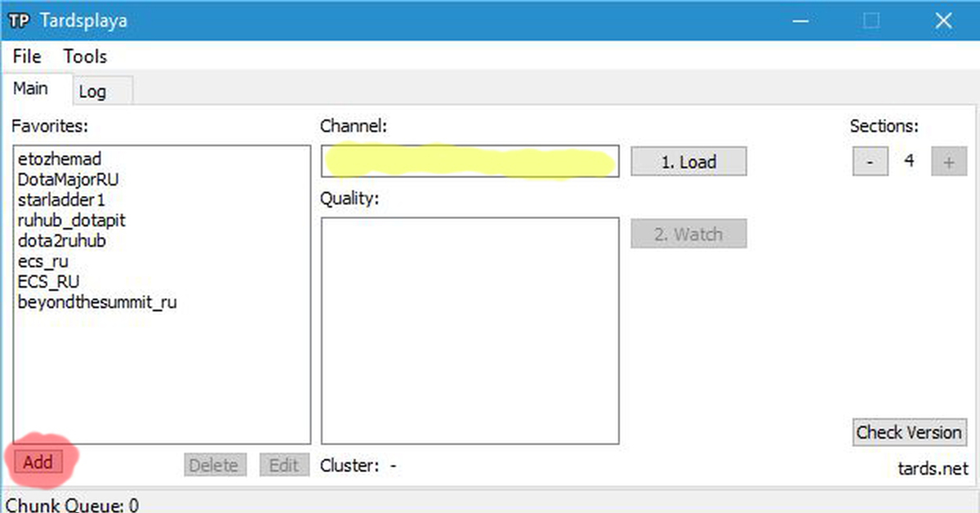Close the Tardsplaya window

pyautogui.click(x=944, y=21)
